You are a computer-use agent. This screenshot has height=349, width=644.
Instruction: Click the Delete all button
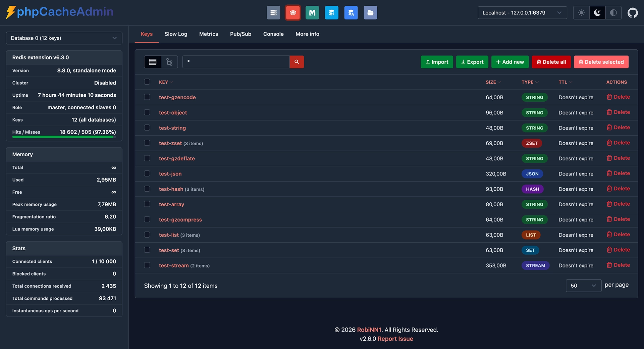[551, 62]
